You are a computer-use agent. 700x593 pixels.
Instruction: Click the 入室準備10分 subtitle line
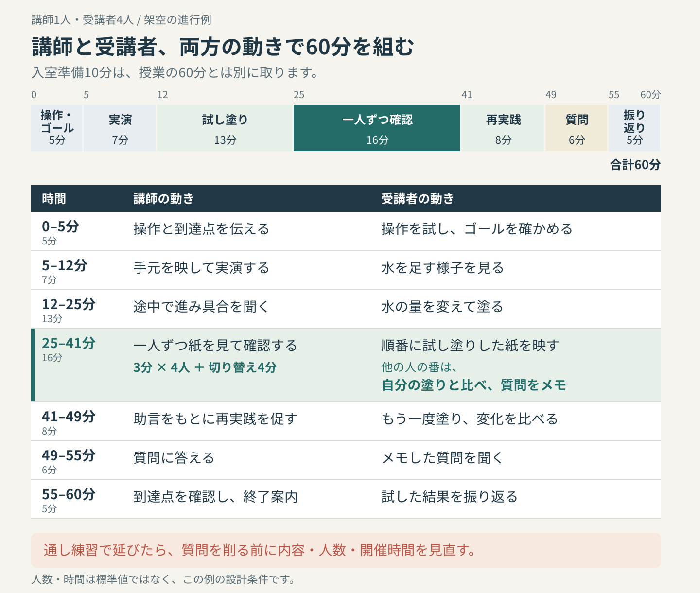coord(175,73)
